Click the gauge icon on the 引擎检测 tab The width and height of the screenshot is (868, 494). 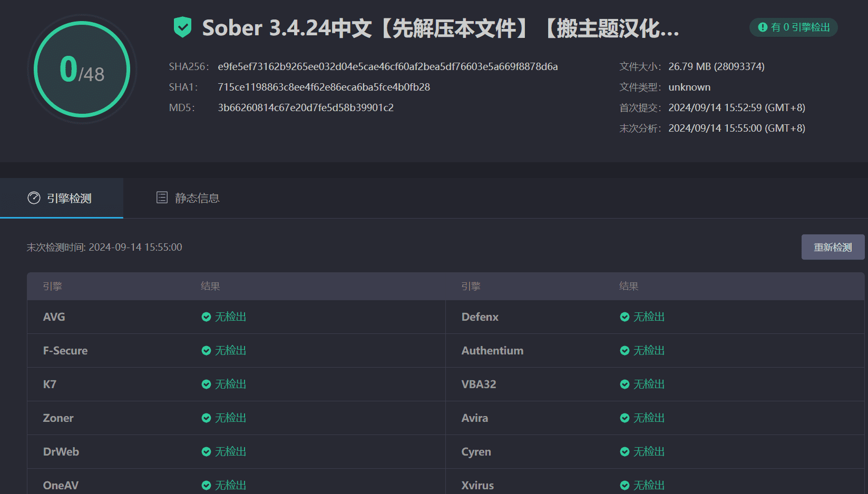[34, 198]
